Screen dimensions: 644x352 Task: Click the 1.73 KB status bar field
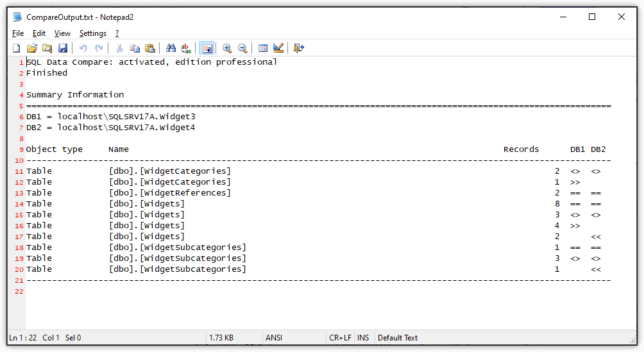tap(221, 338)
